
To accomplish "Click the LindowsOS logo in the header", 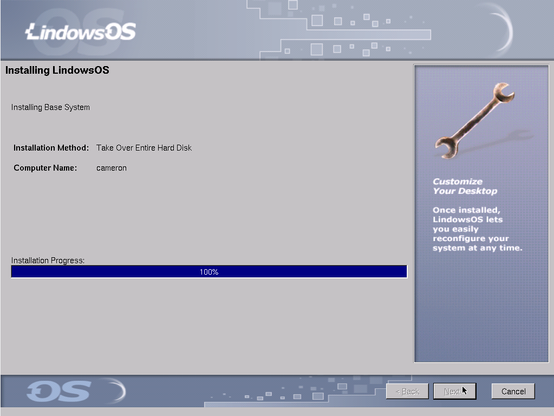I will click(81, 32).
